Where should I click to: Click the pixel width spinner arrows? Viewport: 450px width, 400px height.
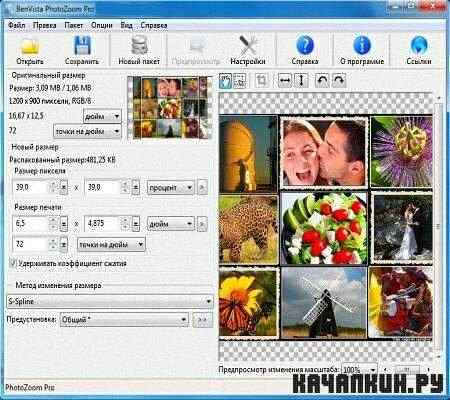click(x=53, y=187)
